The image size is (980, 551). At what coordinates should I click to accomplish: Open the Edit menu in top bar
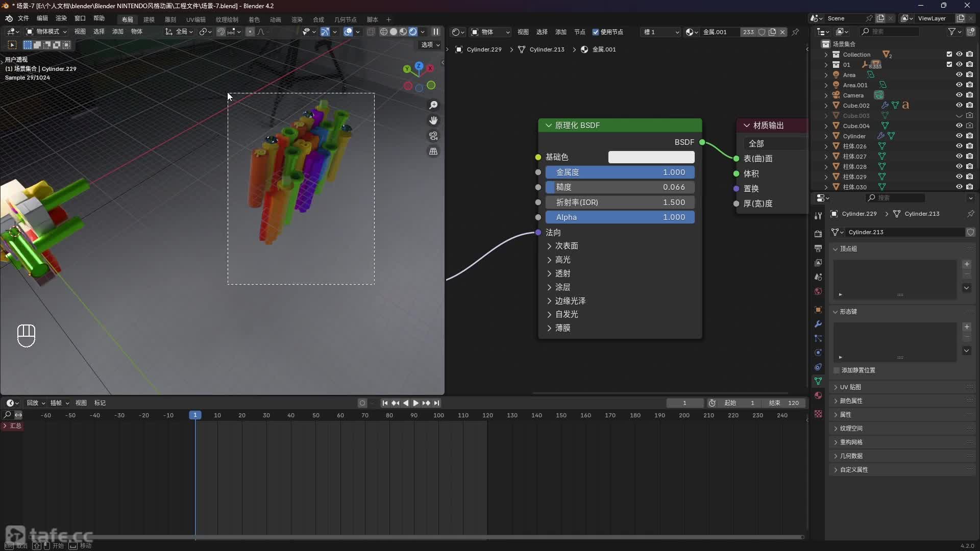(x=42, y=18)
